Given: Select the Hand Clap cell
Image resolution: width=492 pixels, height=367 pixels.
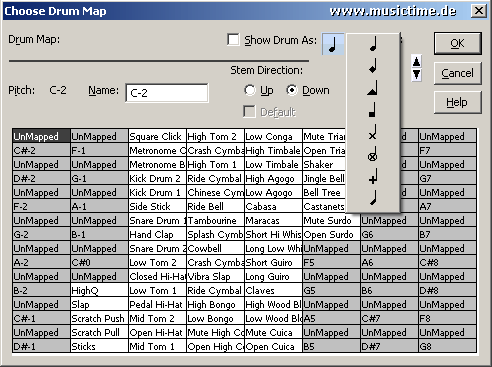Looking at the screenshot, I should [x=157, y=234].
